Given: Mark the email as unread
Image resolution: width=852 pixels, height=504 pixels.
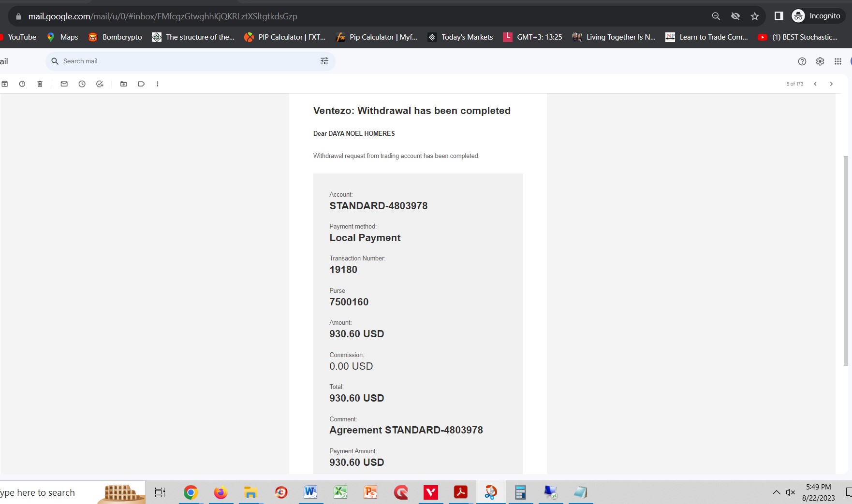Looking at the screenshot, I should tap(64, 84).
